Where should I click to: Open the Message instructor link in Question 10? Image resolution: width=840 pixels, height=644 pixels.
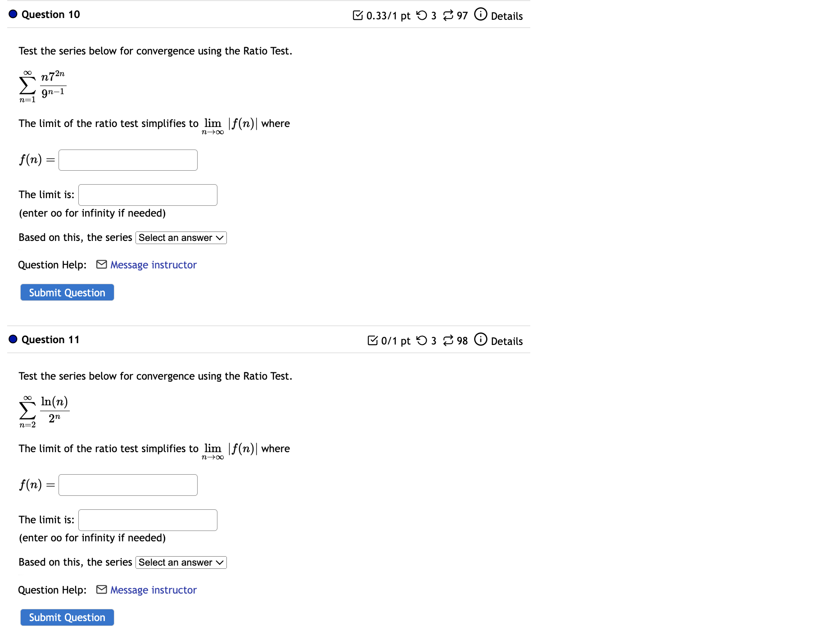(153, 264)
